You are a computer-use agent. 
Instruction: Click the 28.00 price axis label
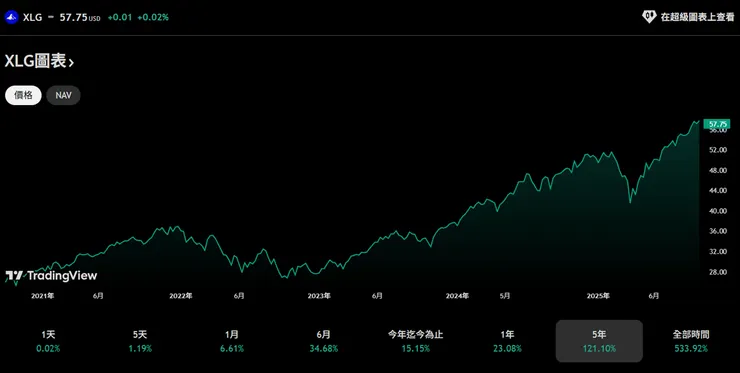click(x=718, y=272)
